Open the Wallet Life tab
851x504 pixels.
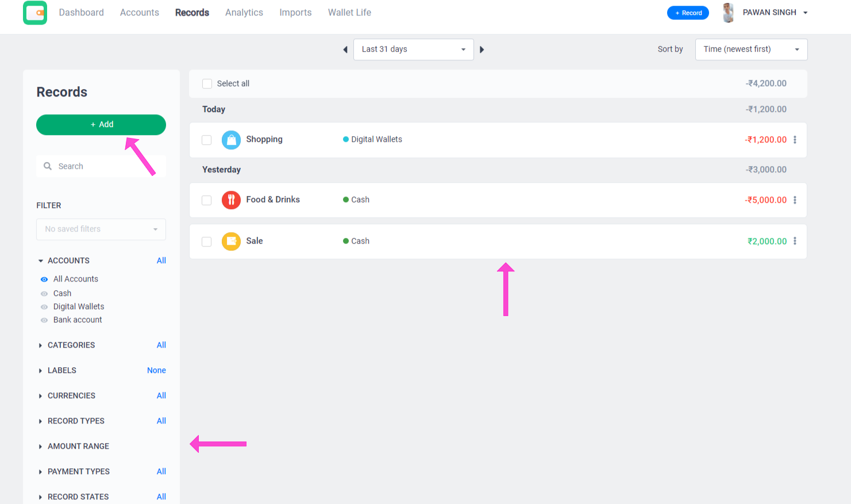(349, 13)
